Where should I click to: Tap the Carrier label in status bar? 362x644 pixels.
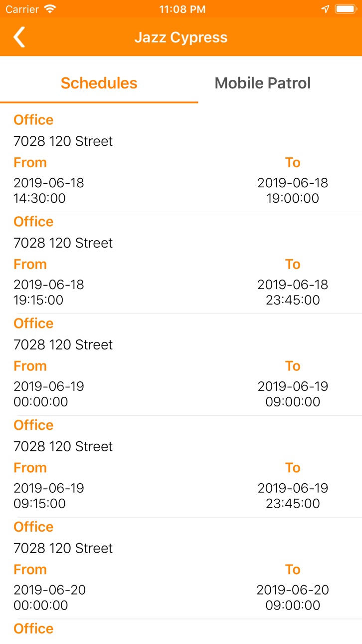coord(22,9)
